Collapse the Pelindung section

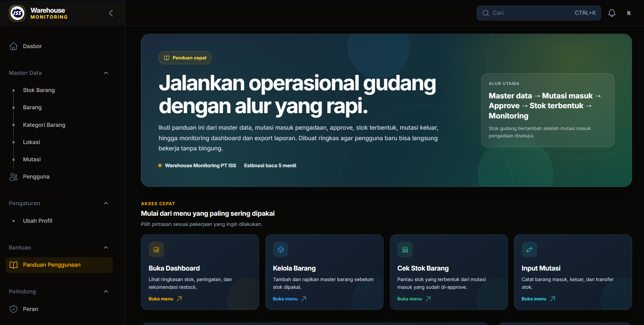pos(106,291)
